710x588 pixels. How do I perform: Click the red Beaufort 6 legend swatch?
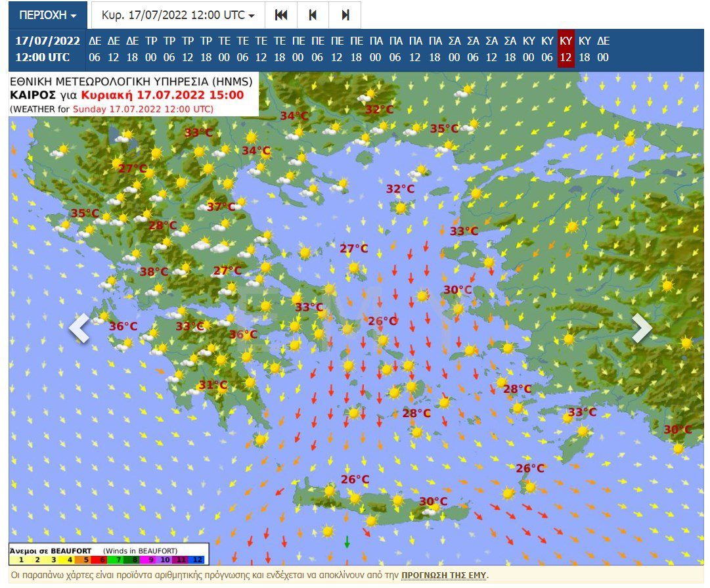tap(102, 559)
